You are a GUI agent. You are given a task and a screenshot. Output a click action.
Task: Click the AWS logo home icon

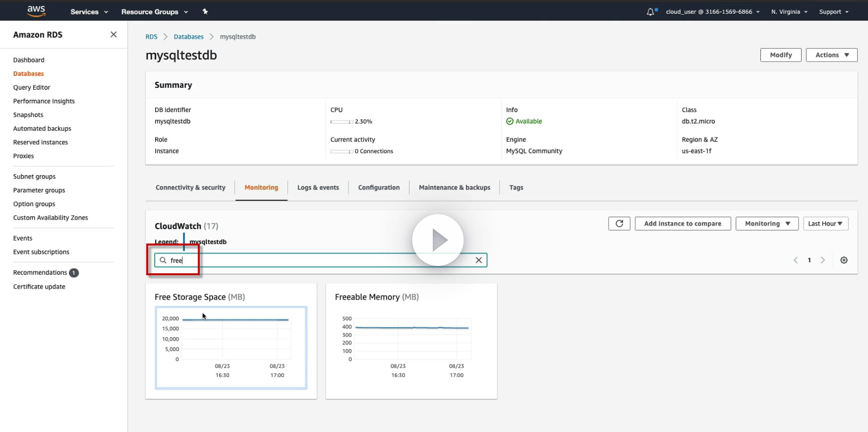click(x=36, y=11)
